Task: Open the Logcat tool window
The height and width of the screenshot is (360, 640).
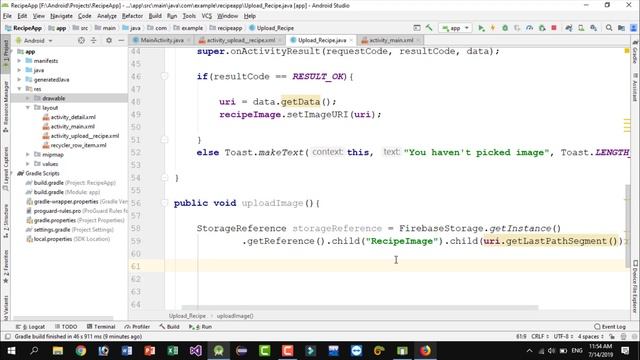Action: [31, 327]
